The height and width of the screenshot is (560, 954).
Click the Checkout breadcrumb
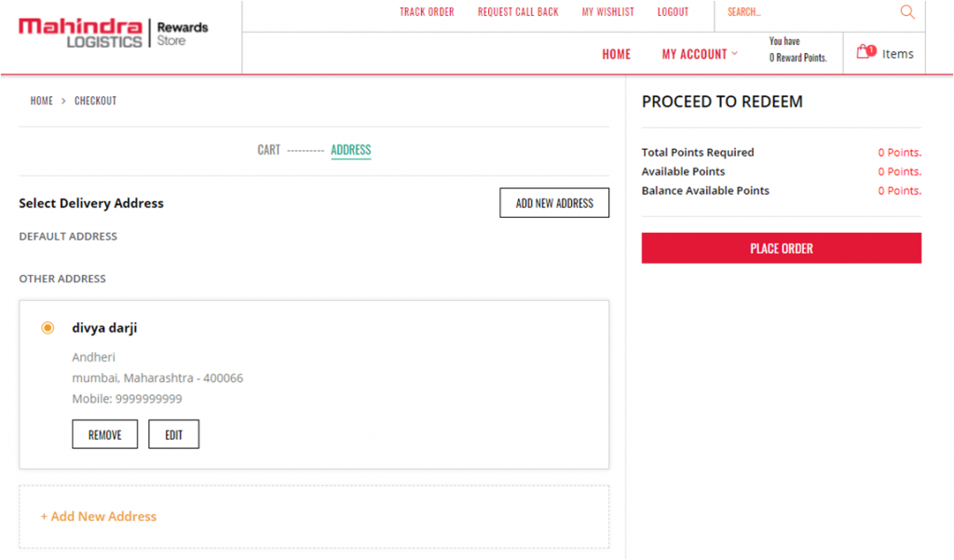pyautogui.click(x=96, y=101)
